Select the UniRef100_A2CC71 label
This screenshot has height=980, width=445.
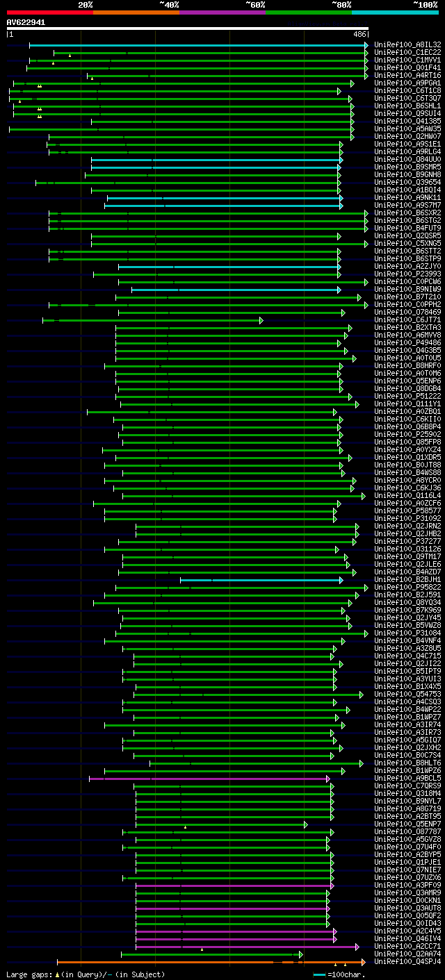pos(407,947)
